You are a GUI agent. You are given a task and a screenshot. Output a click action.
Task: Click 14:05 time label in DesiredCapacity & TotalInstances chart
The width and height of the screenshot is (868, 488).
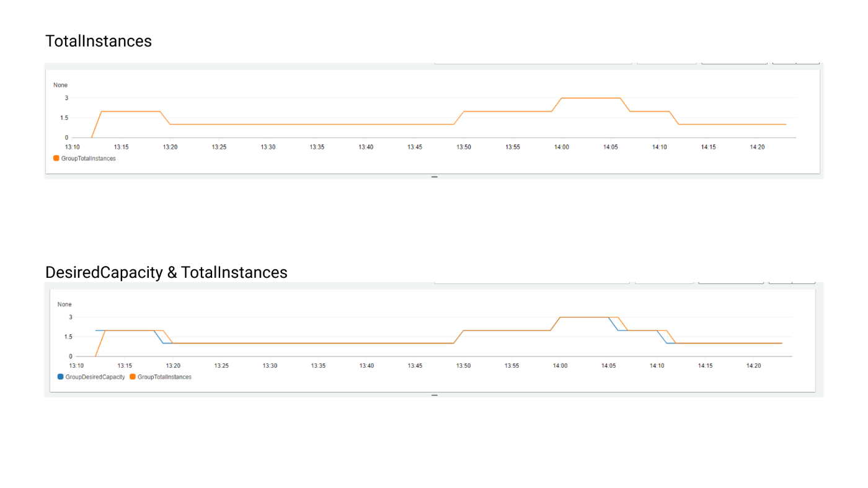(x=608, y=366)
